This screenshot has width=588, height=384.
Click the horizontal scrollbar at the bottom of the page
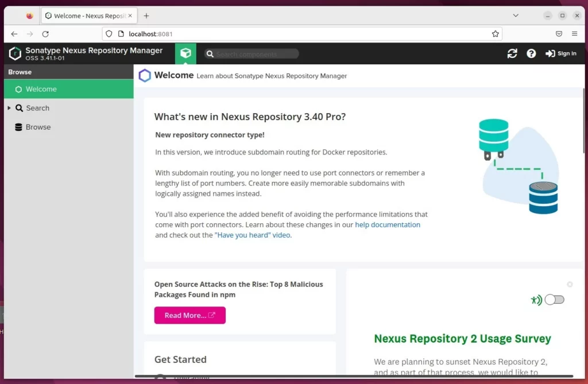point(354,376)
